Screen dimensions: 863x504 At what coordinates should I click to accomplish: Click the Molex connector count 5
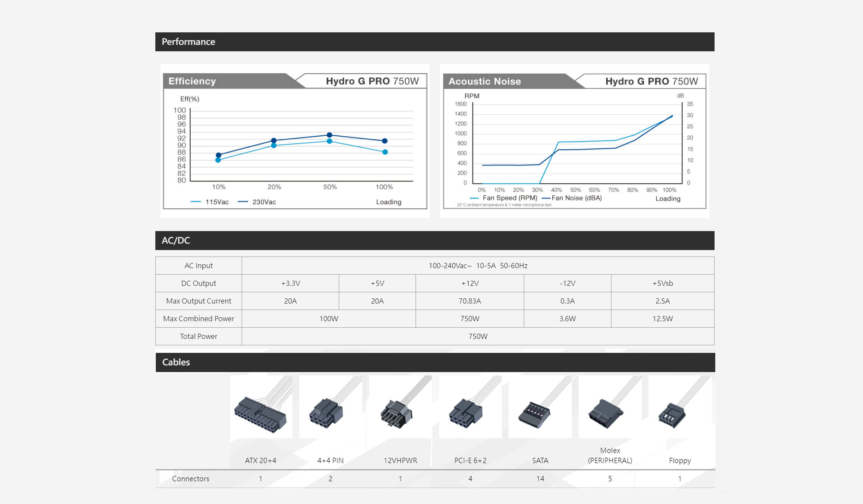[610, 479]
